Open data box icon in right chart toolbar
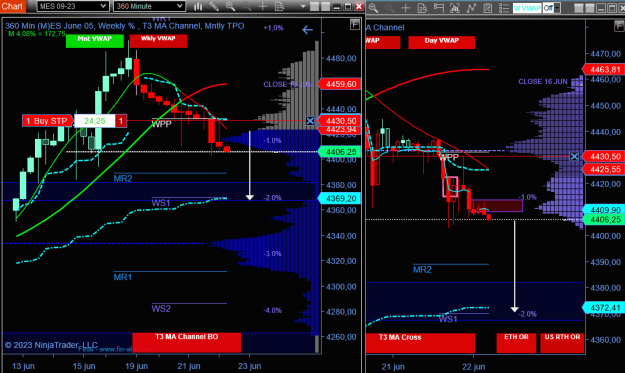This screenshot has height=373, width=625. 422,8
